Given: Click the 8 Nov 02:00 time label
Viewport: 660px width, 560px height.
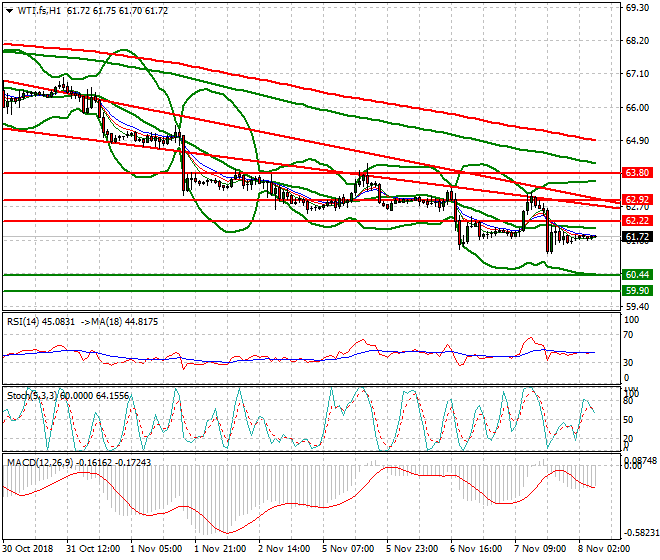Looking at the screenshot, I should click(x=604, y=549).
